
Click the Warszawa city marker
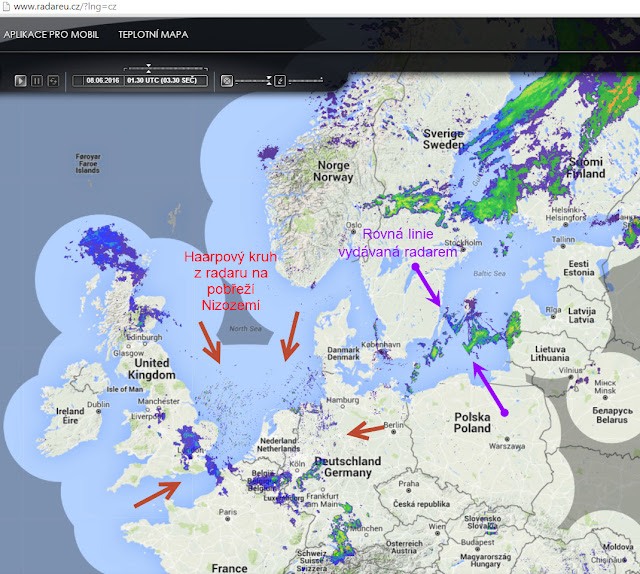click(507, 439)
